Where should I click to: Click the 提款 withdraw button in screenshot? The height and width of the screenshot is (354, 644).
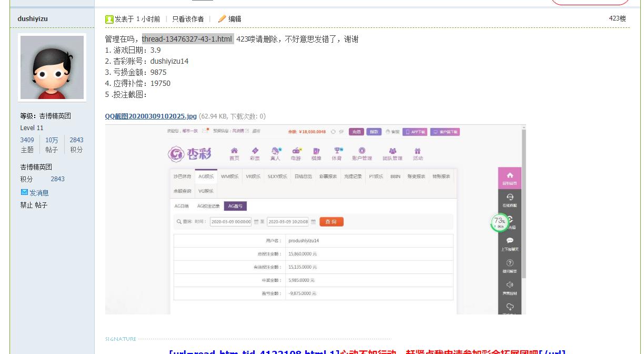pos(374,132)
